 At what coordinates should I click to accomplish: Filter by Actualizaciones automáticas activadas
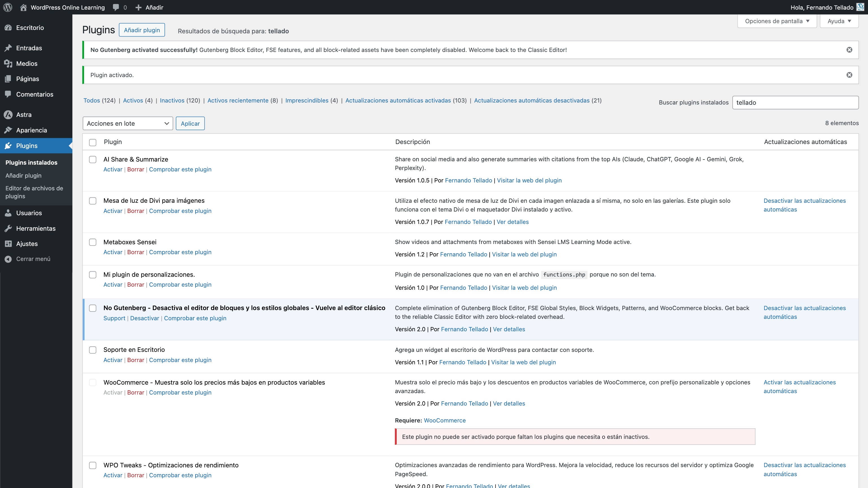pyautogui.click(x=398, y=100)
